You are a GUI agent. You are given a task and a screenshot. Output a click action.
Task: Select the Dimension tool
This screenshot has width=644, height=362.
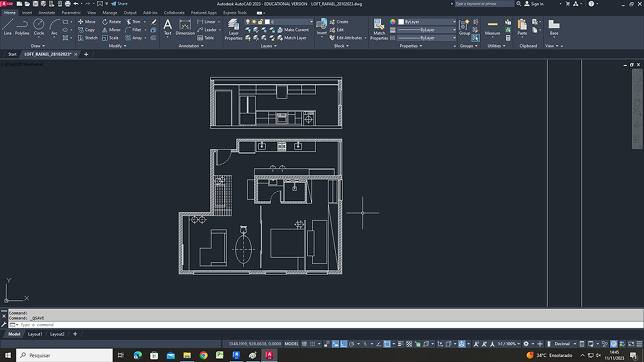click(185, 27)
